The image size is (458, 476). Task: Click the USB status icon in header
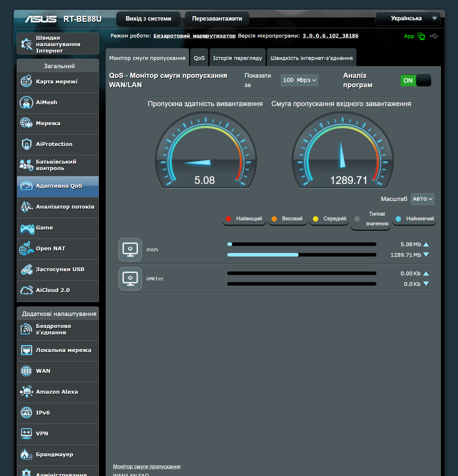(434, 36)
